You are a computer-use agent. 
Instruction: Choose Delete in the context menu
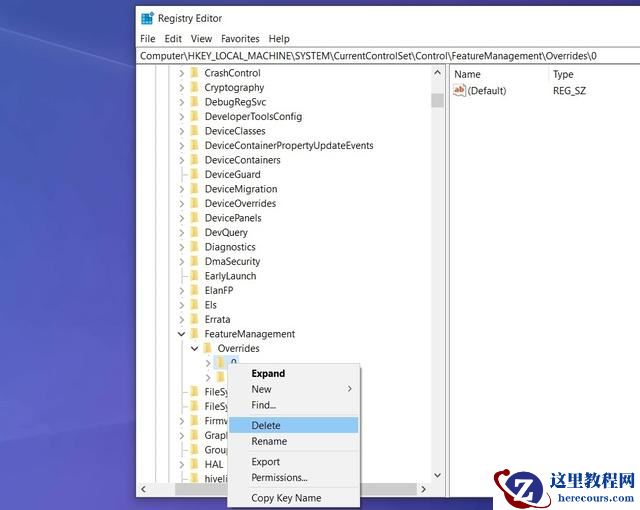tap(293, 425)
